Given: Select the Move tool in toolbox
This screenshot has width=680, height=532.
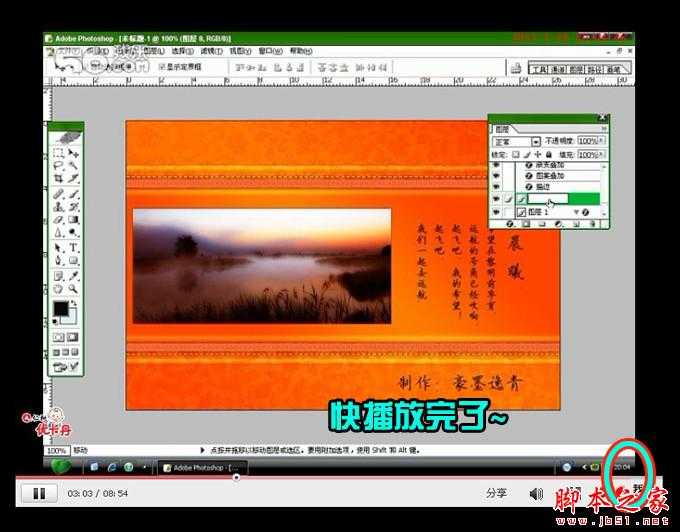Looking at the screenshot, I should pyautogui.click(x=74, y=153).
